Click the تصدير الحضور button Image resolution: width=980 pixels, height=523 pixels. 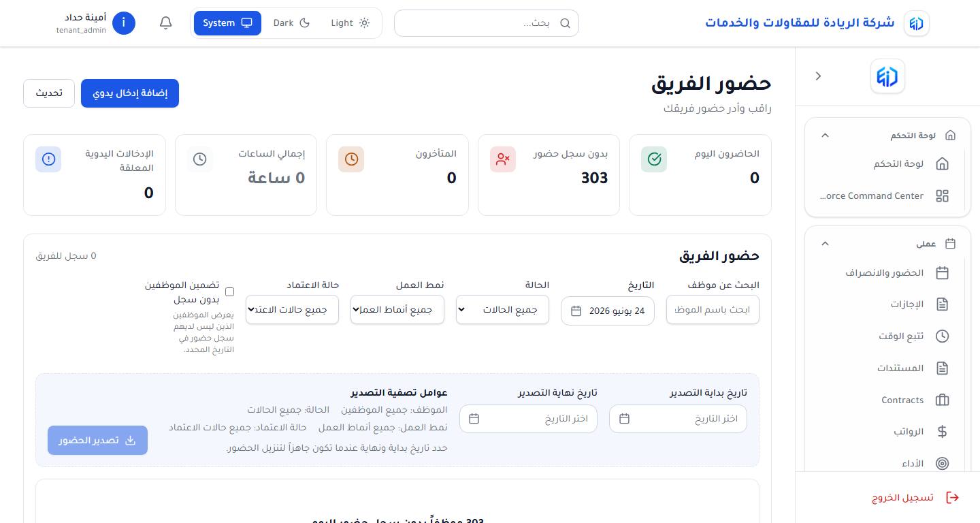coord(97,441)
